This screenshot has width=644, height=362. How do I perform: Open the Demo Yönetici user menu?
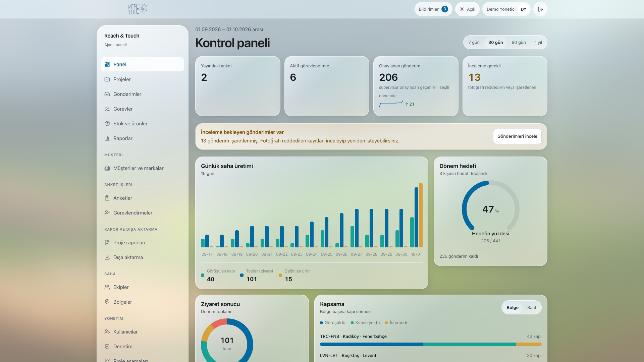tap(506, 9)
